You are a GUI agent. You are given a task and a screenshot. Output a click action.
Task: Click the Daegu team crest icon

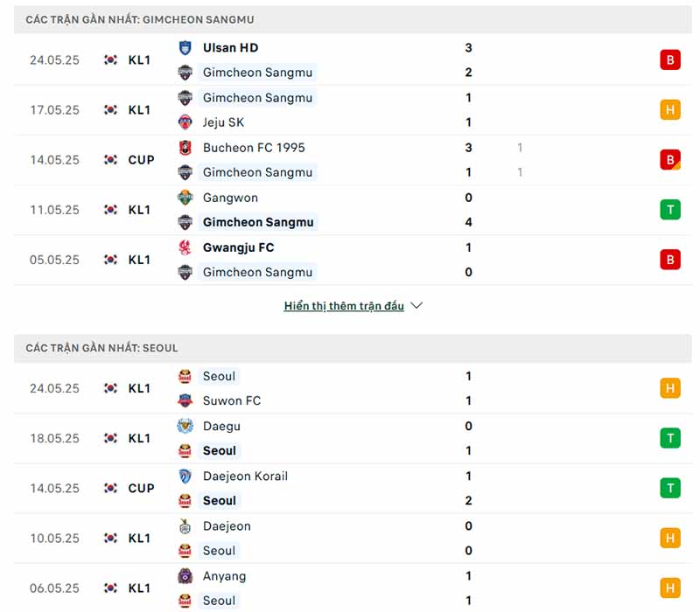[x=185, y=427]
